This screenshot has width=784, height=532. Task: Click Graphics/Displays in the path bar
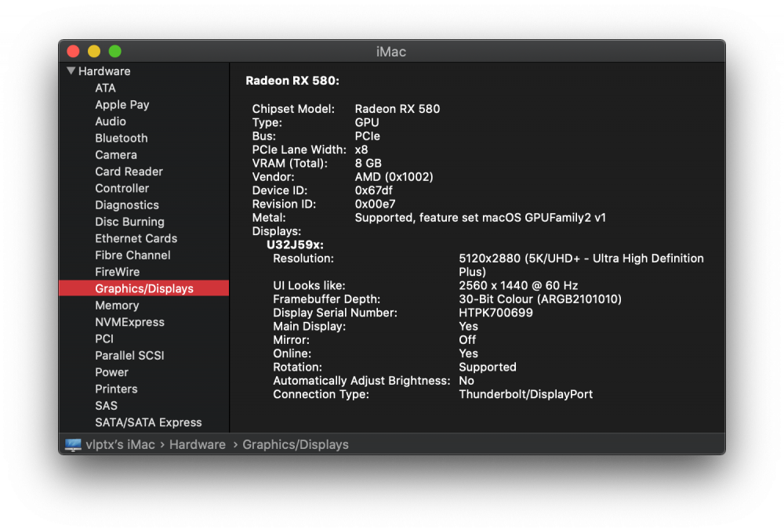point(296,444)
